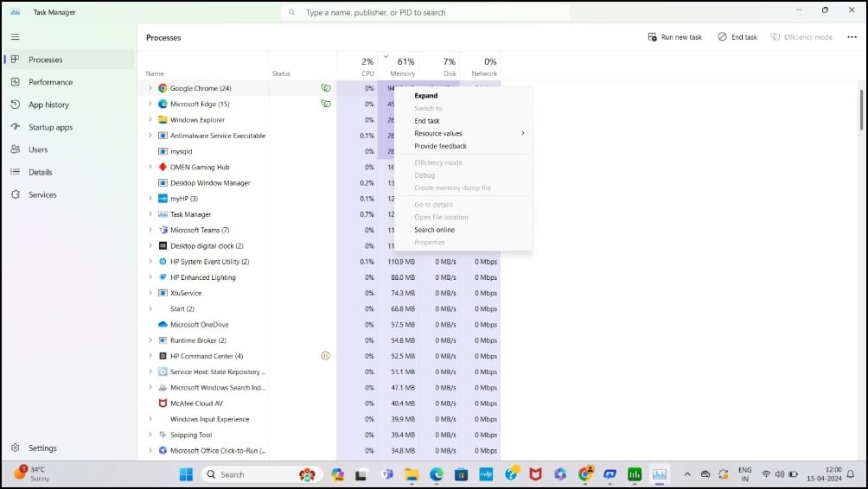Open the Windows Start button on taskbar
The width and height of the screenshot is (868, 489).
click(x=186, y=474)
